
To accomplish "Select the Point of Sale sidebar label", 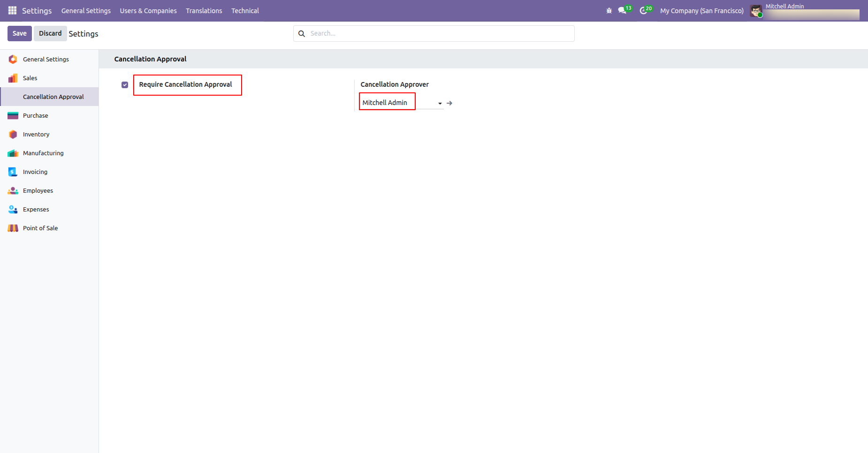I will 40,228.
